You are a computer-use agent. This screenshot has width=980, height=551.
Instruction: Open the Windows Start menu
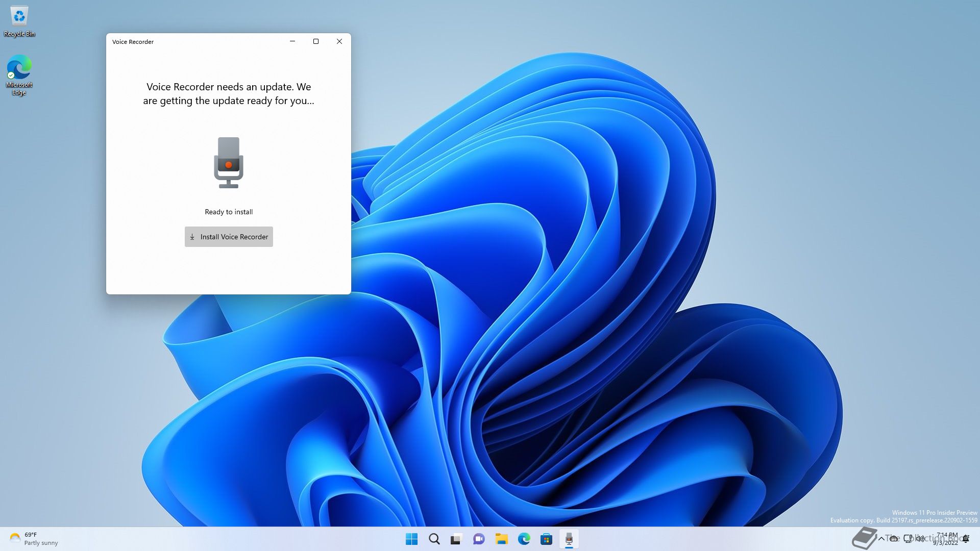point(411,539)
